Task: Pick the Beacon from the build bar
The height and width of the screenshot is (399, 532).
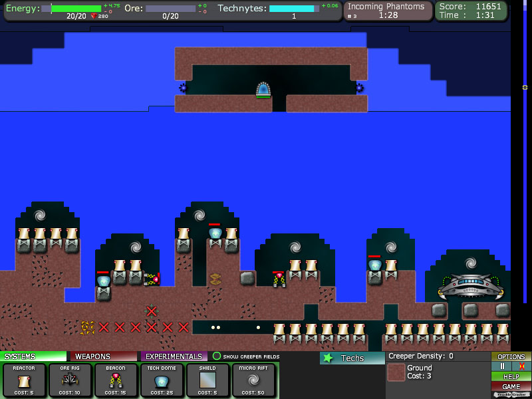Action: point(115,380)
